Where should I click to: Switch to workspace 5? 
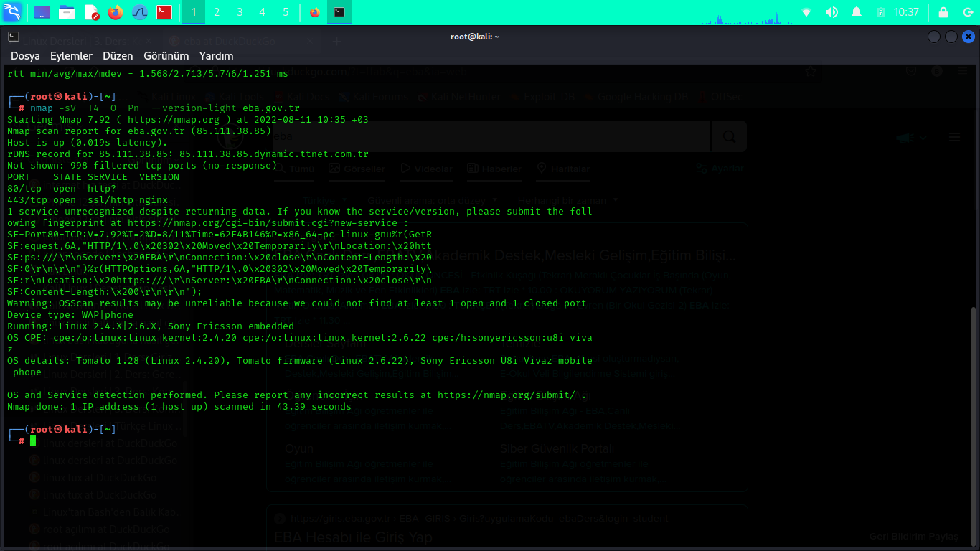tap(286, 12)
